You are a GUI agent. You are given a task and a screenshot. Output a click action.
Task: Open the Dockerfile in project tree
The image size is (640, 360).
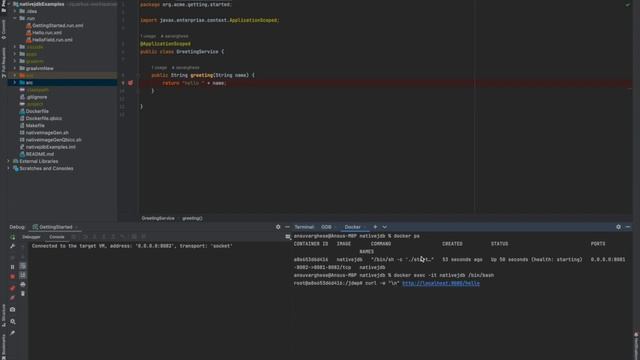click(34, 111)
